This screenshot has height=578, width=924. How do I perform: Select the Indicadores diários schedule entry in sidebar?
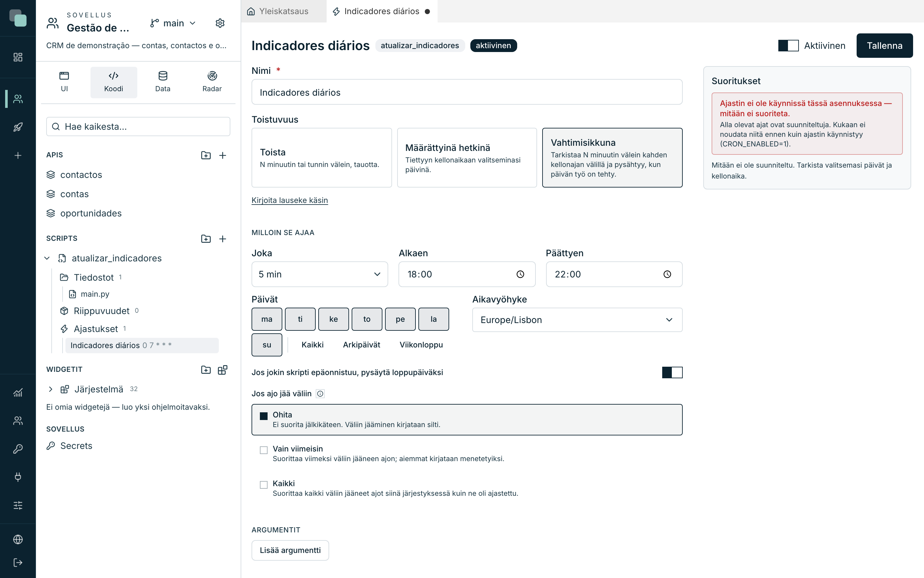coord(142,345)
